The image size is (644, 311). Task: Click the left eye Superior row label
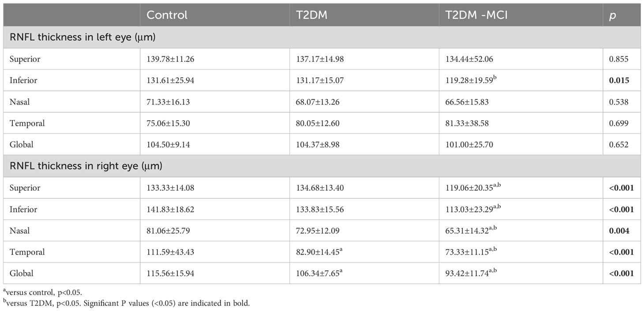coord(24,59)
